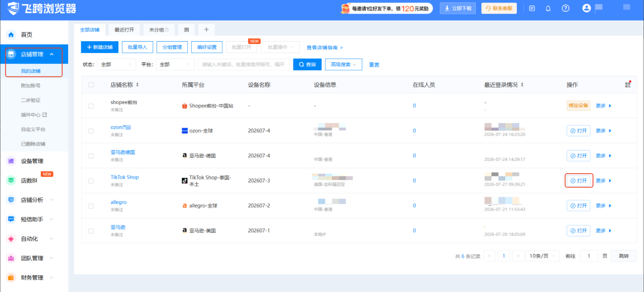Click the 分组管理 button
Image resolution: width=644 pixels, height=292 pixels.
172,47
